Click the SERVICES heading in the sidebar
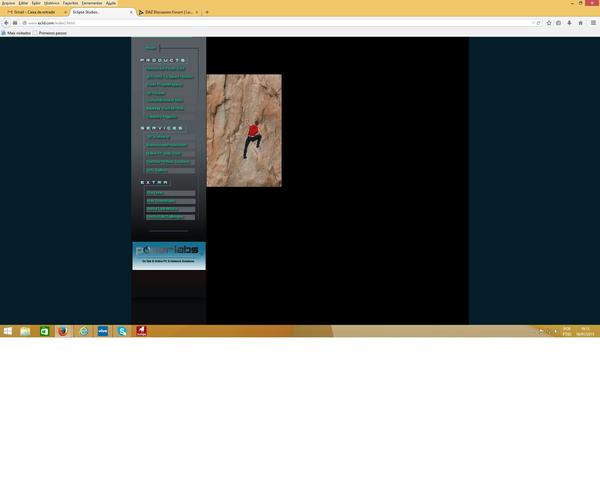The image size is (600, 477). [x=161, y=128]
